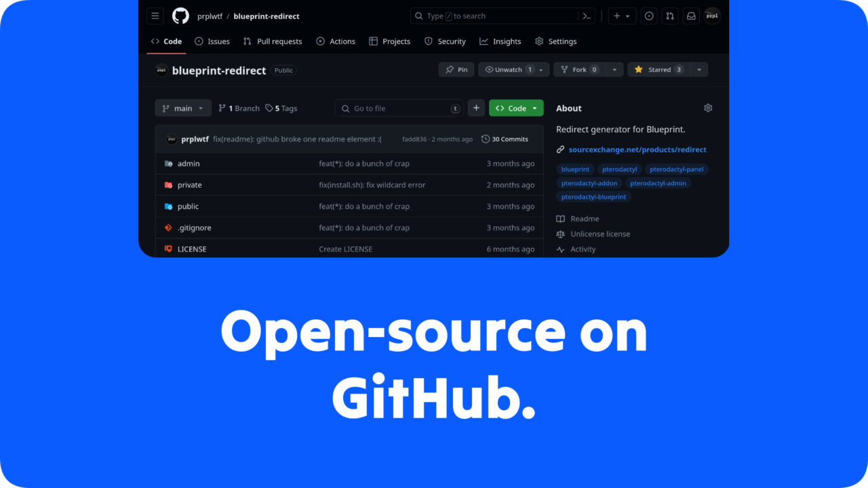The width and height of the screenshot is (868, 488).
Task: Open the main branch dropdown
Action: [183, 108]
